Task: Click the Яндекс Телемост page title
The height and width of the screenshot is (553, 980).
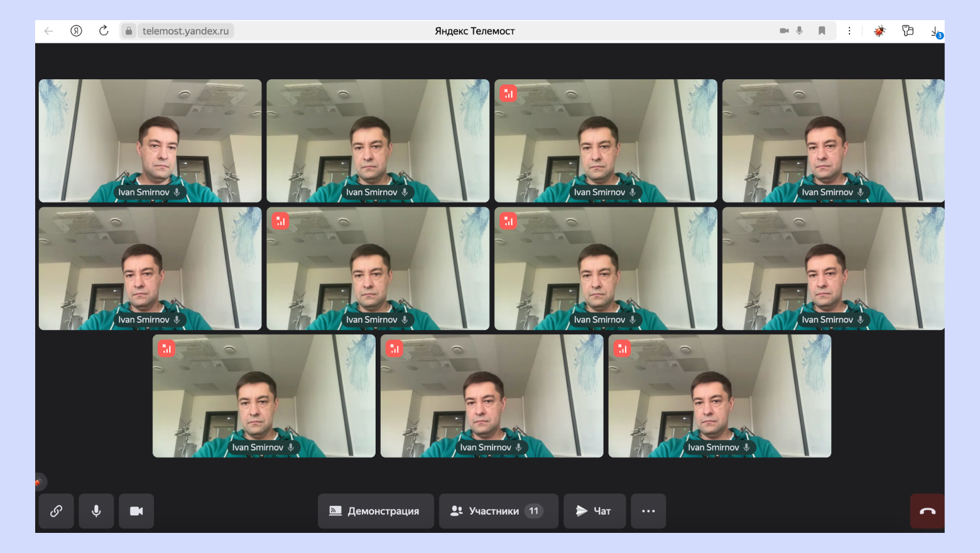Action: [x=475, y=31]
